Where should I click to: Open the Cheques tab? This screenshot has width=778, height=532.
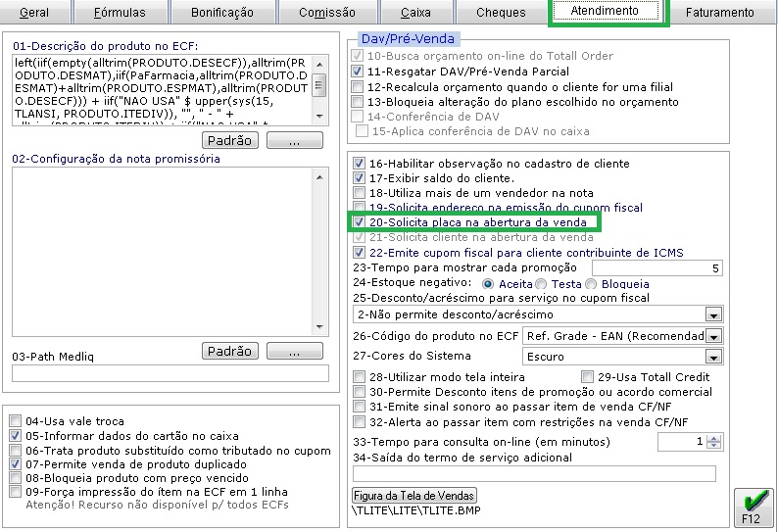501,12
